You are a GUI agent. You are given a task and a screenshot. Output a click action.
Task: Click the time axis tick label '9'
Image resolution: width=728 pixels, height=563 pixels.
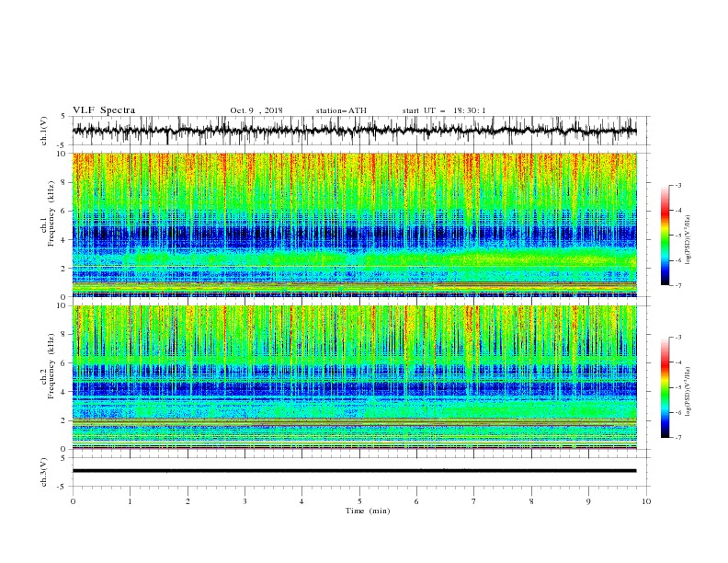click(588, 501)
